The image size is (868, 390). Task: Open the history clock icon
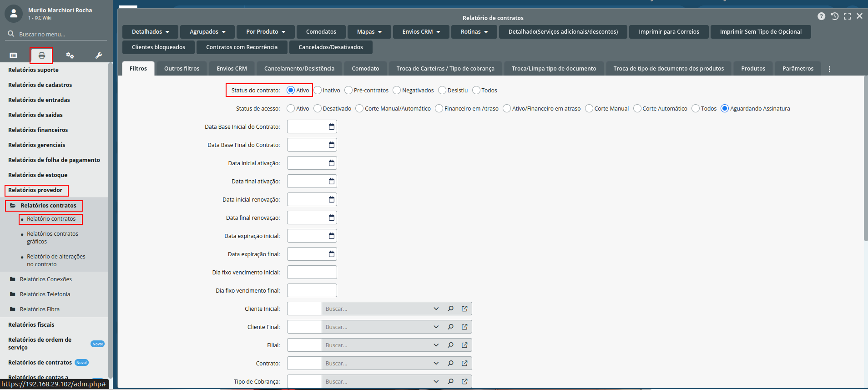pos(834,16)
